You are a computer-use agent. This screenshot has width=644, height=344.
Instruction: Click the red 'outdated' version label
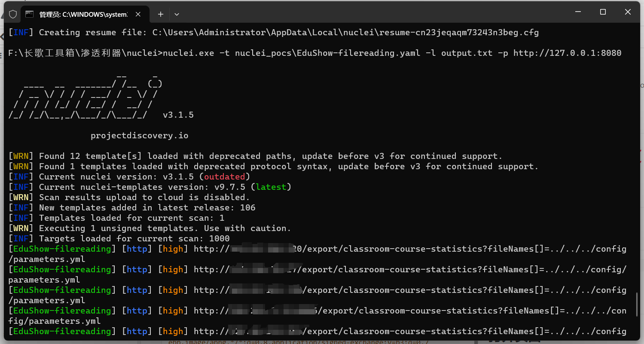point(225,177)
